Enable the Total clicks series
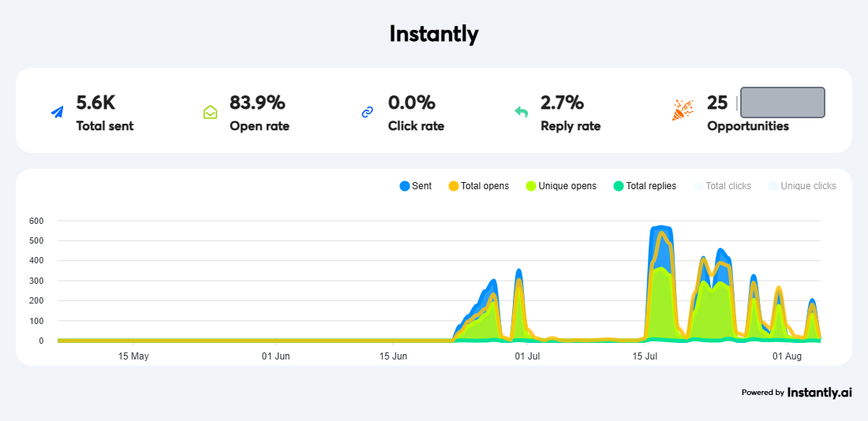Viewport: 868px width, 421px height. point(722,186)
